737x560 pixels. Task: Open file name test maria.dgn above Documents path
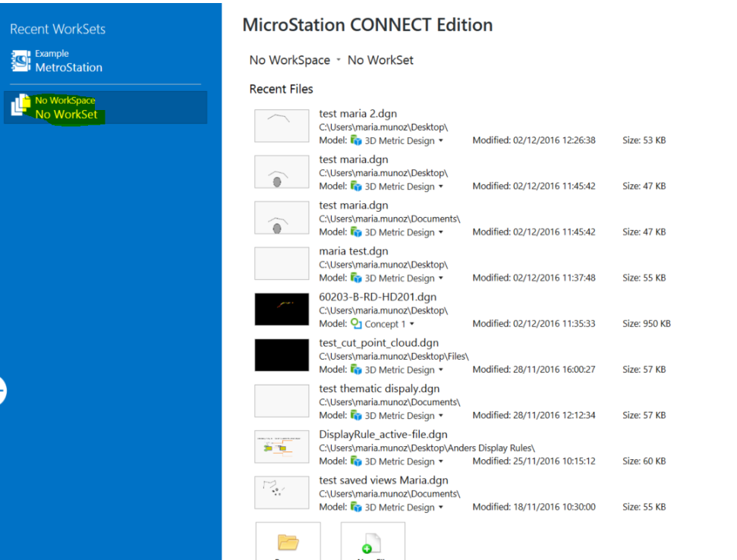coord(354,206)
